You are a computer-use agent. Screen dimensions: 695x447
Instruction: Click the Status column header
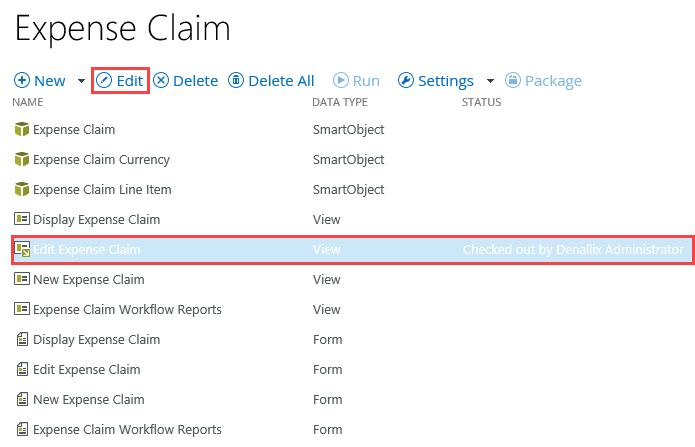[481, 102]
